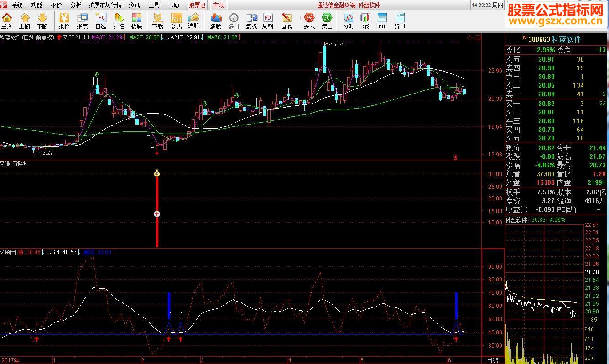Expand the 鱼网 indicator dropdown
Image resolution: width=609 pixels, height=364 pixels.
point(2,252)
